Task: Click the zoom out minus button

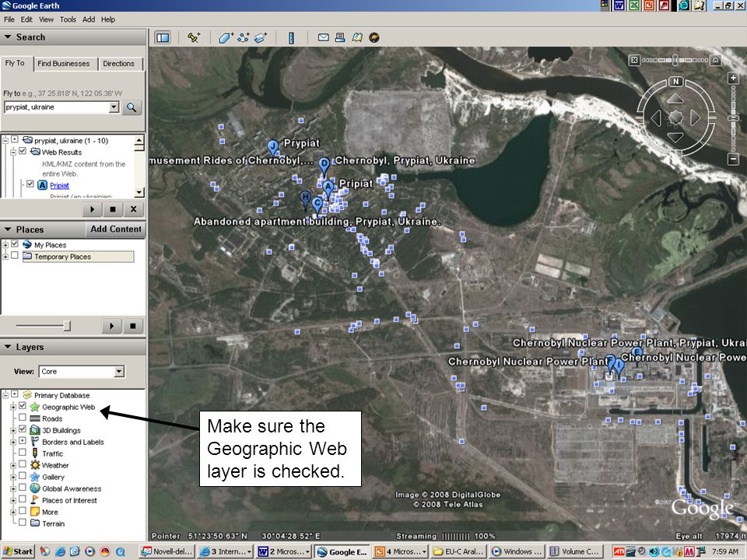Action: pyautogui.click(x=733, y=159)
